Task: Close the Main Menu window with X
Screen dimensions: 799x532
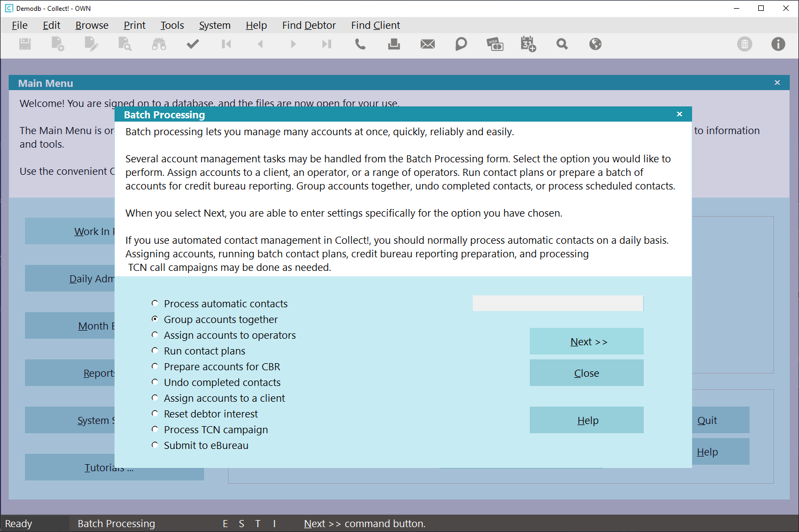Action: [777, 83]
